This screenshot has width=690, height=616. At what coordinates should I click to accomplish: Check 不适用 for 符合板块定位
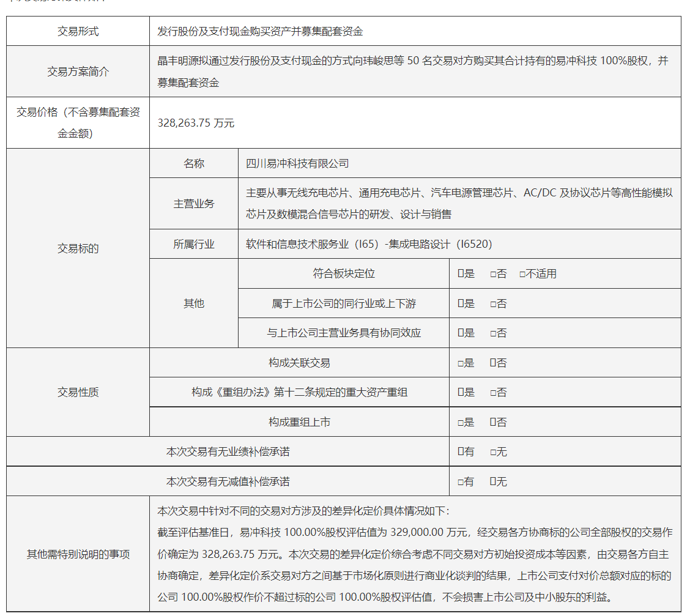522,274
